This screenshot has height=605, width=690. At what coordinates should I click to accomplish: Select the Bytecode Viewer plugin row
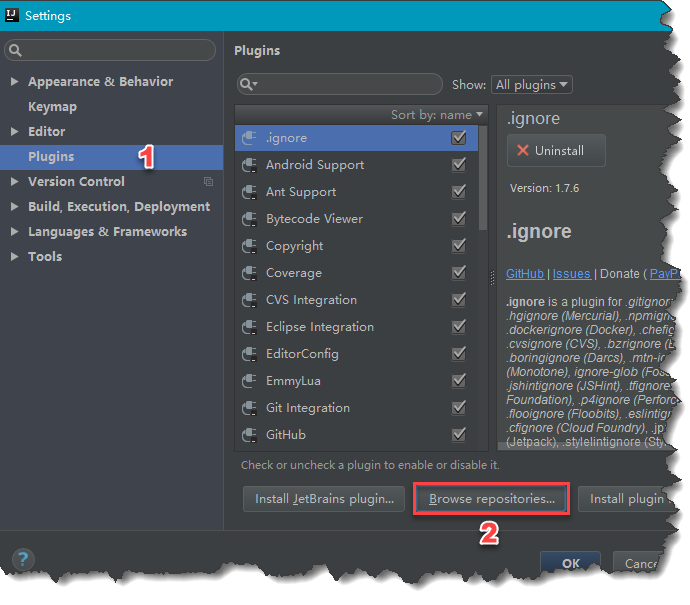pos(356,219)
